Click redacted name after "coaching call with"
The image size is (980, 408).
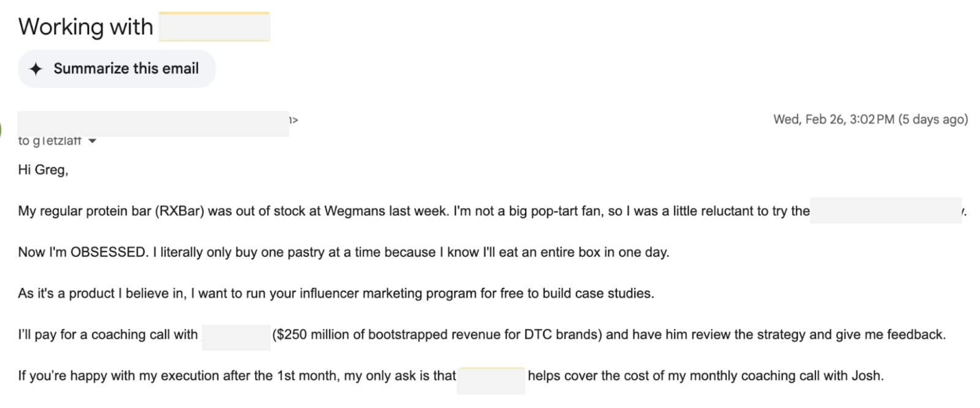point(236,335)
